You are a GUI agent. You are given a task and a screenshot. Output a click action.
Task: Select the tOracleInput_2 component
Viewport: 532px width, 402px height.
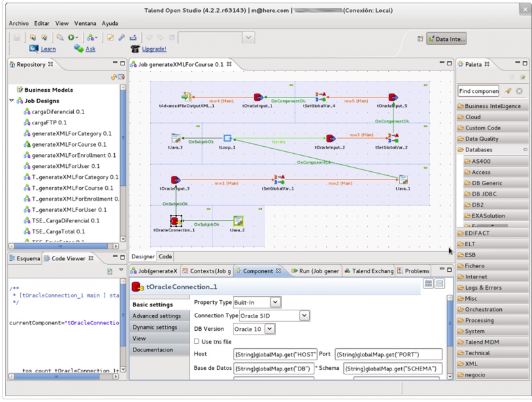coord(330,138)
